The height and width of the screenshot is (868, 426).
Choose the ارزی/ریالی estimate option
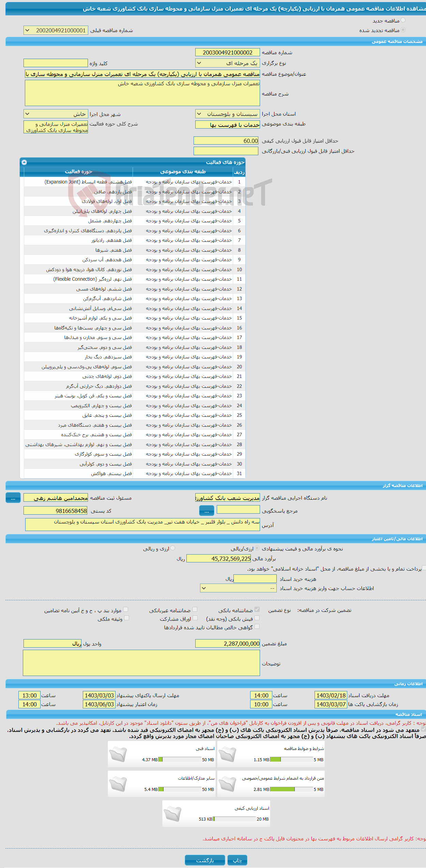pyautogui.click(x=257, y=548)
